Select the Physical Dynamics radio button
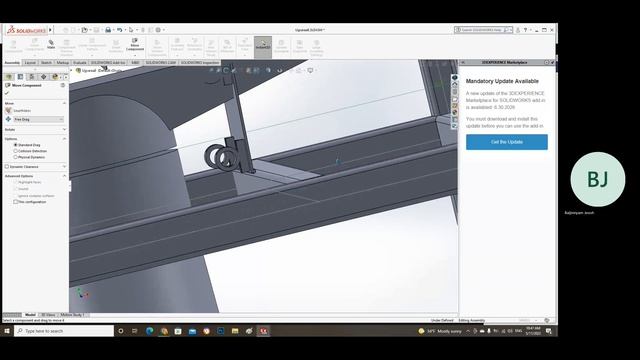The width and height of the screenshot is (640, 360). 16,157
